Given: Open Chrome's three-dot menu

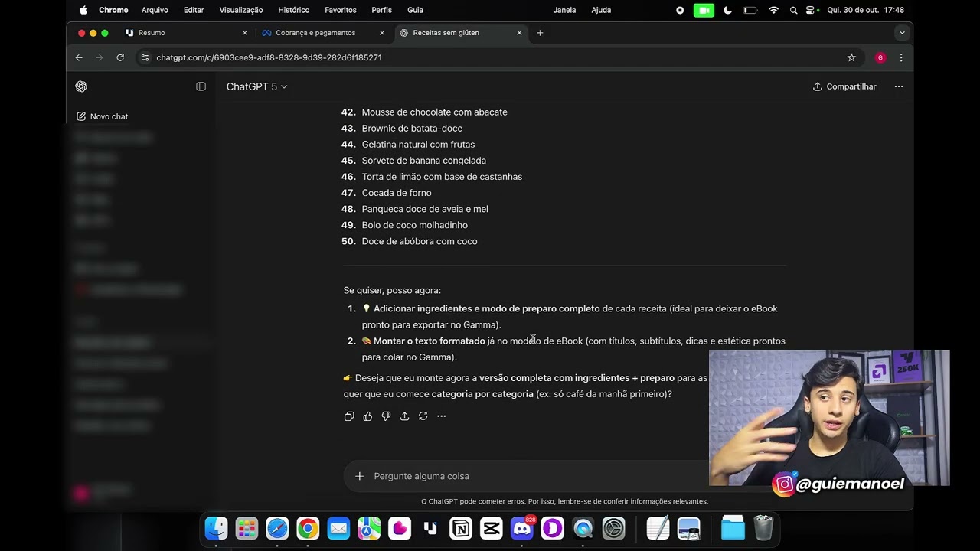Looking at the screenshot, I should 901,57.
